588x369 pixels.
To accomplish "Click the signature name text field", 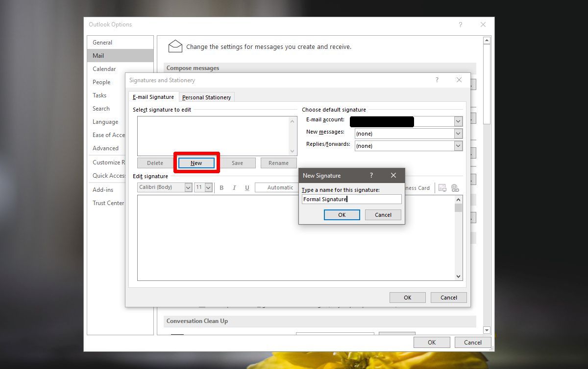I will click(351, 199).
